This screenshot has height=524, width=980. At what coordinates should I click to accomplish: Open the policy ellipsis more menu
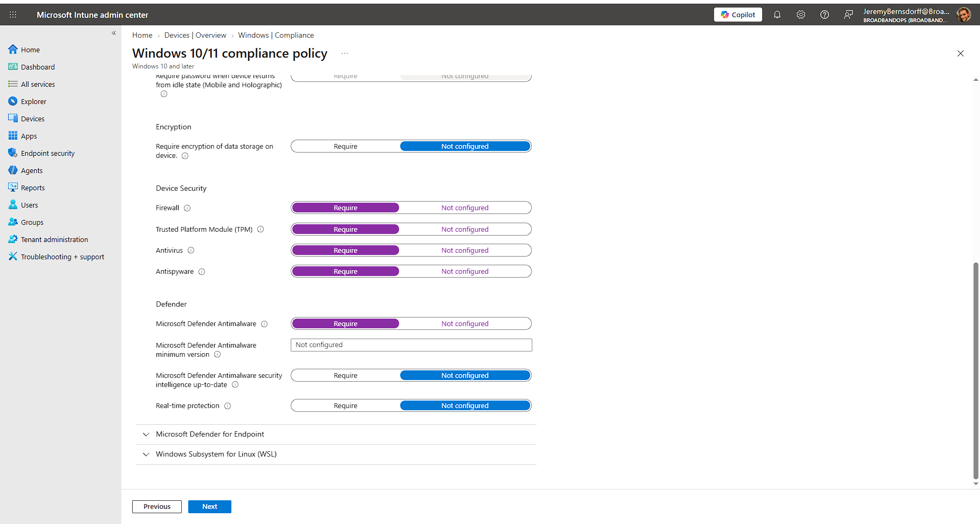coord(345,53)
